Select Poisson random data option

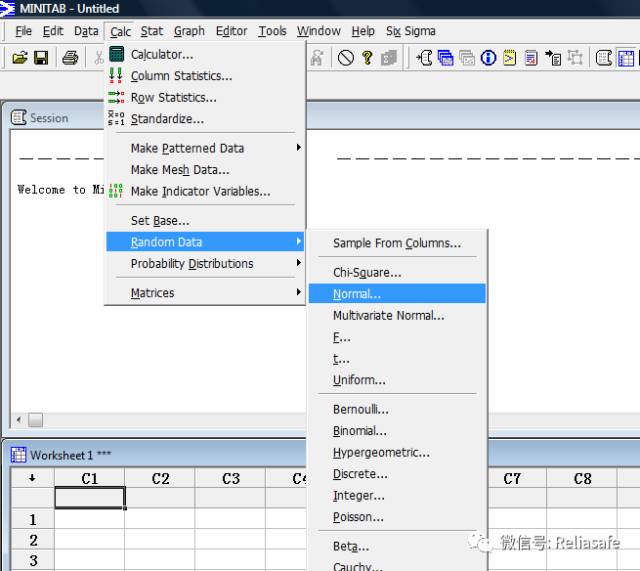click(x=397, y=517)
